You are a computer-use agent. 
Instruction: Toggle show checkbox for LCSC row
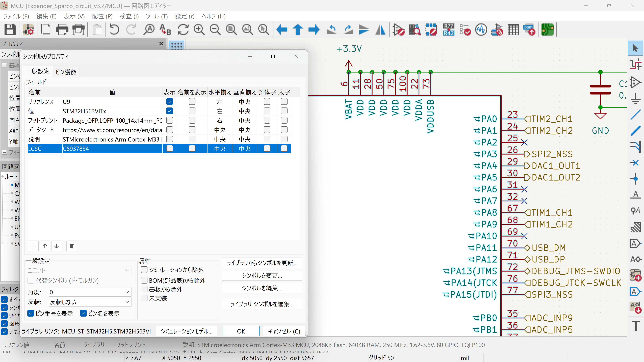pyautogui.click(x=169, y=149)
